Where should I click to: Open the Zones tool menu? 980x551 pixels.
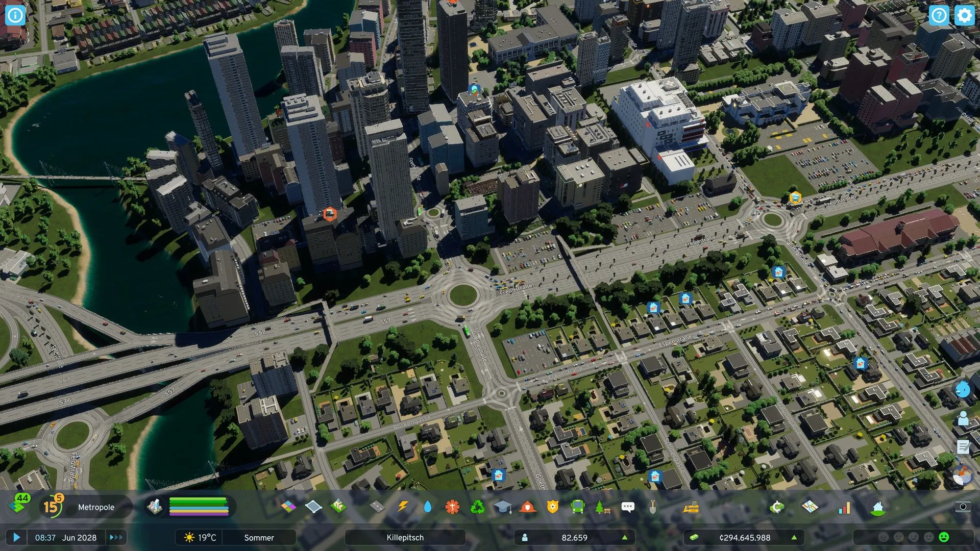tap(288, 507)
